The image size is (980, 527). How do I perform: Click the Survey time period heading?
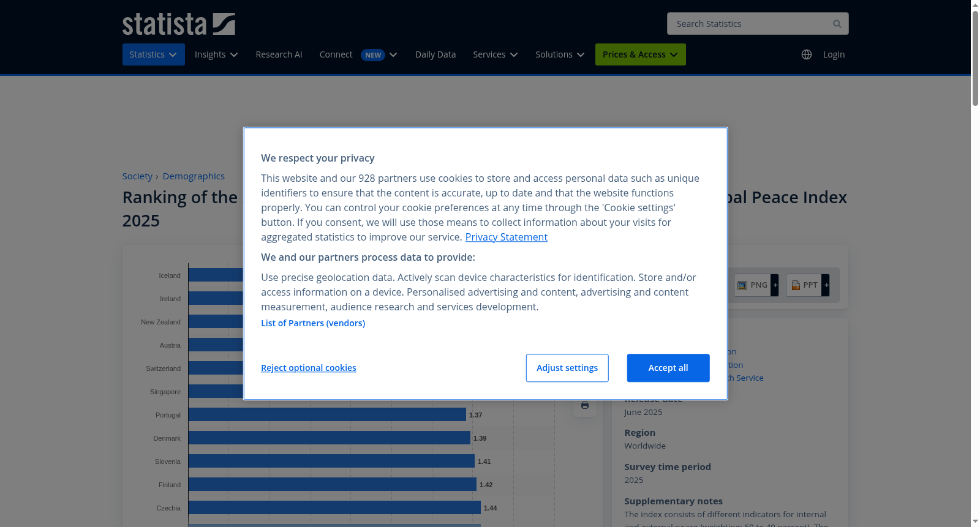coord(668,466)
